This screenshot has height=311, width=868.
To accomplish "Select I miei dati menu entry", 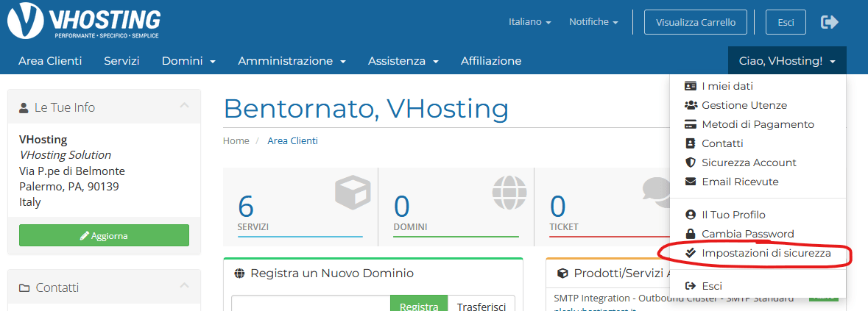I will click(758, 86).
